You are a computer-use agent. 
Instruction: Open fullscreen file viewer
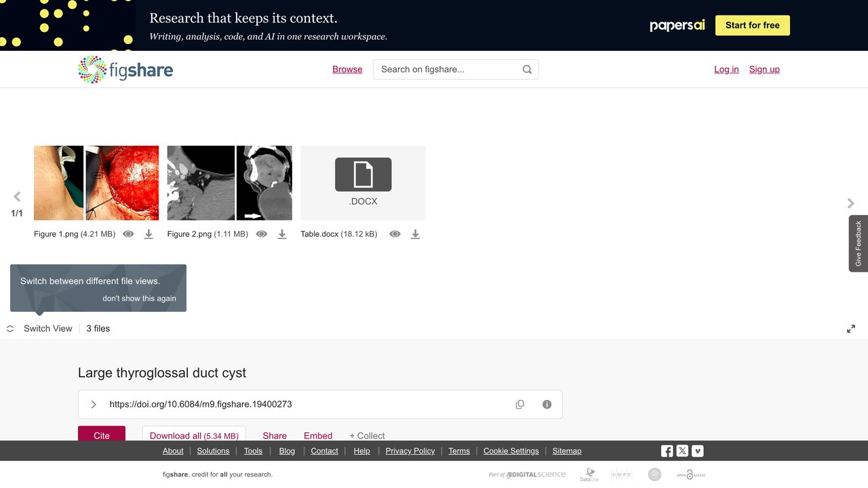[851, 329]
